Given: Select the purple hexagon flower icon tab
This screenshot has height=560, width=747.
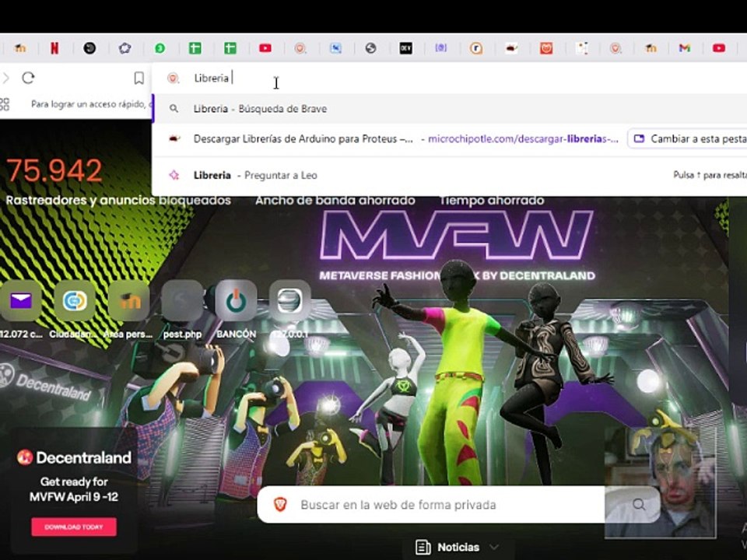Looking at the screenshot, I should click(x=124, y=48).
